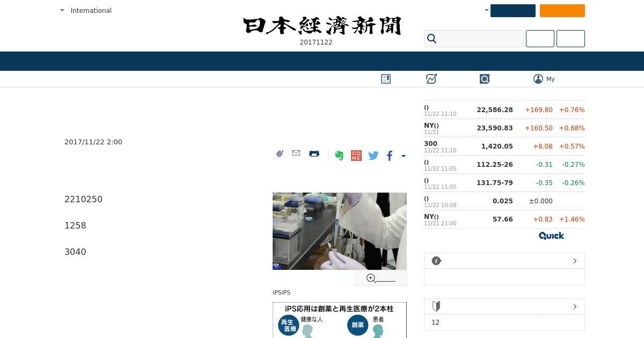This screenshot has width=644, height=338.
Task: Click the NY index row value 23,590.83
Action: 495,128
